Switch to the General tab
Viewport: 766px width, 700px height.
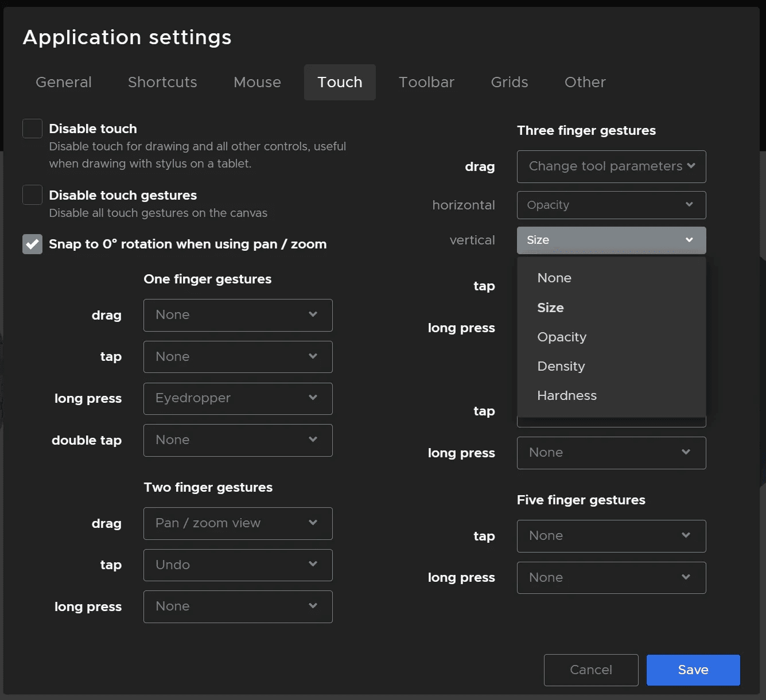pyautogui.click(x=64, y=82)
